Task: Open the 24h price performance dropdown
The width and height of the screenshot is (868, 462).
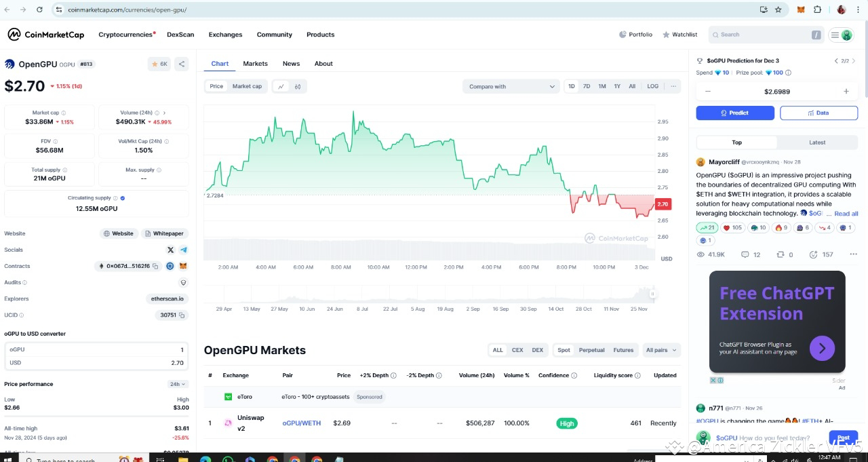Action: click(178, 384)
